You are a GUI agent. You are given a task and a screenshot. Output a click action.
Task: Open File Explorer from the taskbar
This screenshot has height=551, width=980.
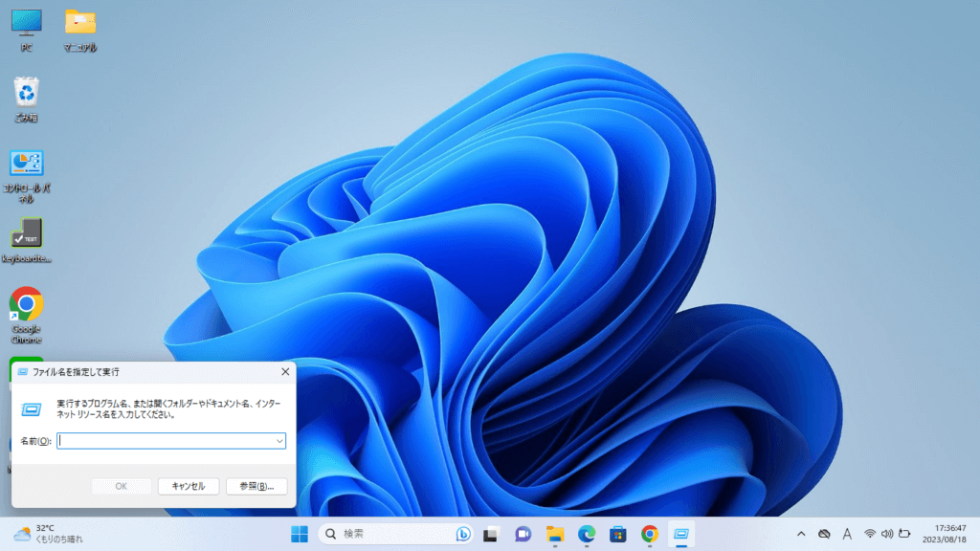pos(555,534)
